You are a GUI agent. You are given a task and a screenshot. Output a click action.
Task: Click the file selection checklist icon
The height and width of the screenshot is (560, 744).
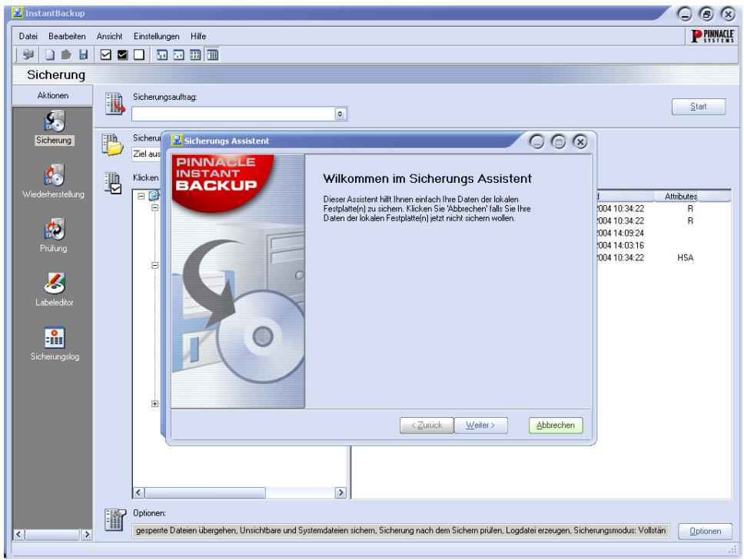pos(113,183)
